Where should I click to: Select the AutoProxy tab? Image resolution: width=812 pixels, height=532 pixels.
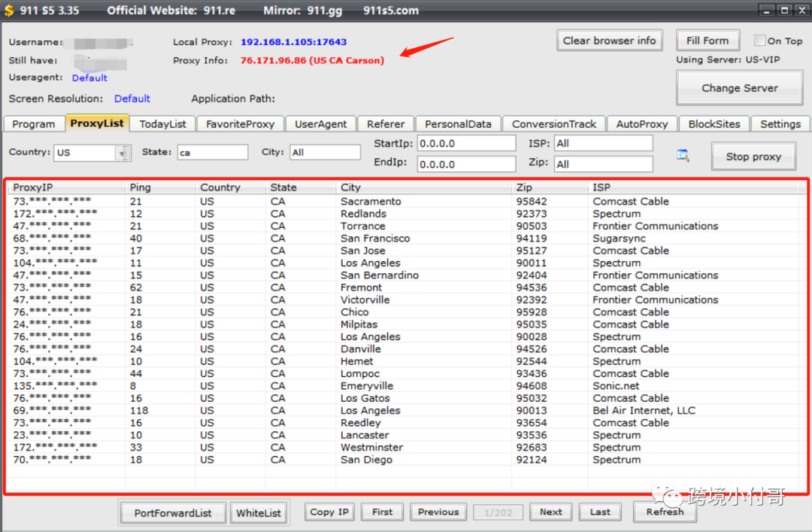pos(641,124)
